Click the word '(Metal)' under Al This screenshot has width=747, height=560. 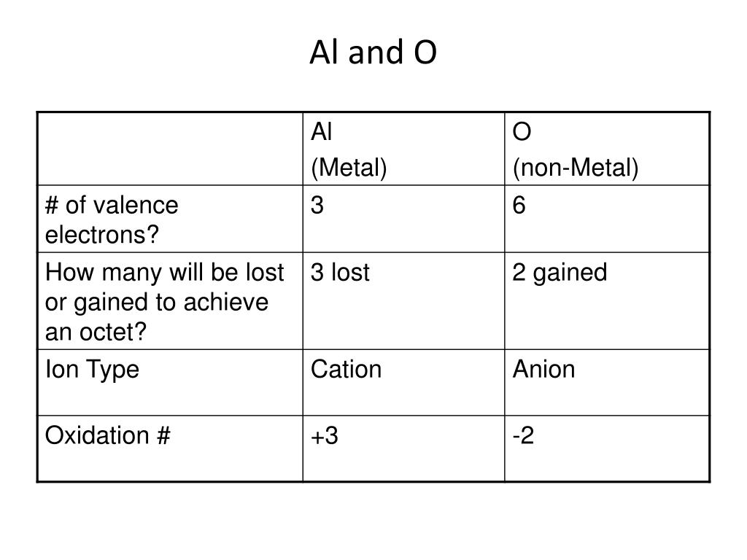(349, 168)
